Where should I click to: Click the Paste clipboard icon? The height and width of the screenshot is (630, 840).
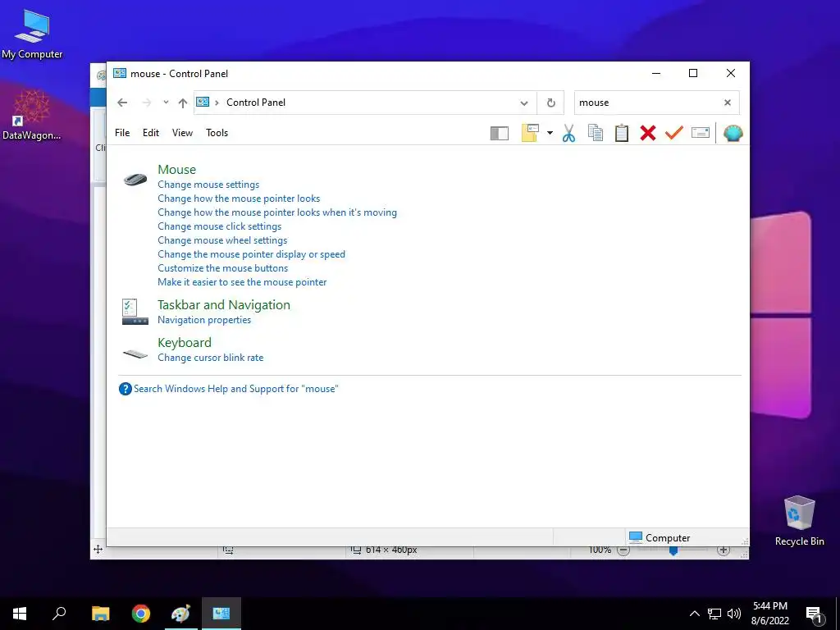pyautogui.click(x=622, y=133)
